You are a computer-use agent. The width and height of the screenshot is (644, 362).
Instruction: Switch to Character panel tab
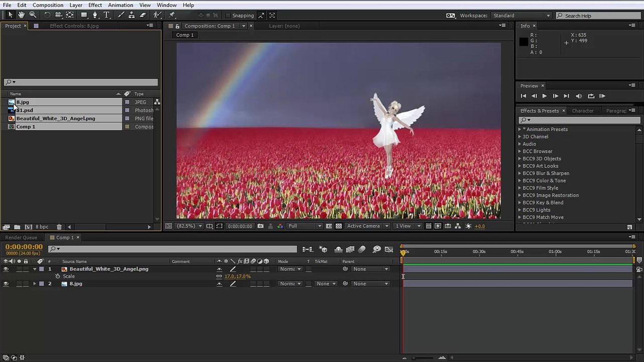pyautogui.click(x=583, y=111)
